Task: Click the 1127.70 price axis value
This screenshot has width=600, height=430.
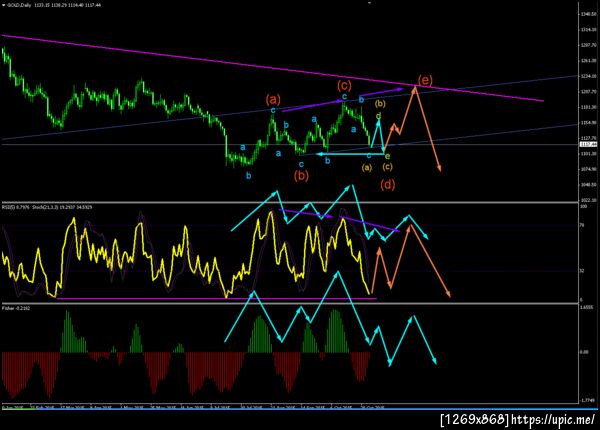Action: coord(589,138)
